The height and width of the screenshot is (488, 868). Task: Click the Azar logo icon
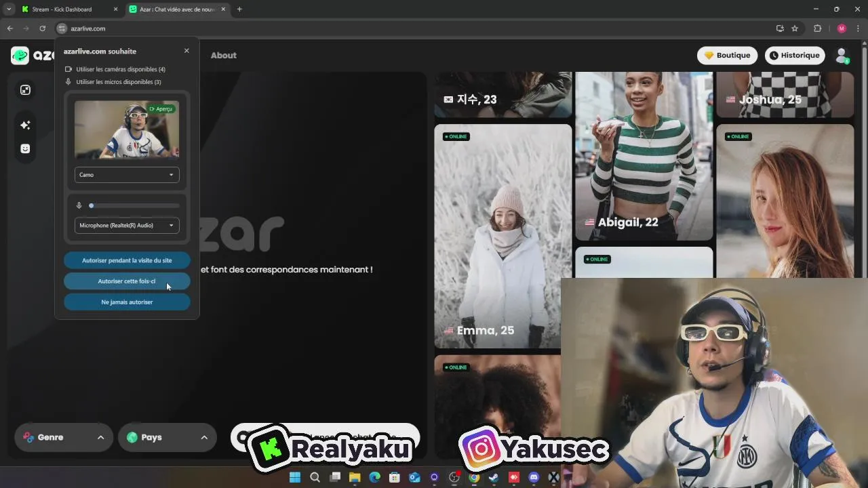coord(20,56)
